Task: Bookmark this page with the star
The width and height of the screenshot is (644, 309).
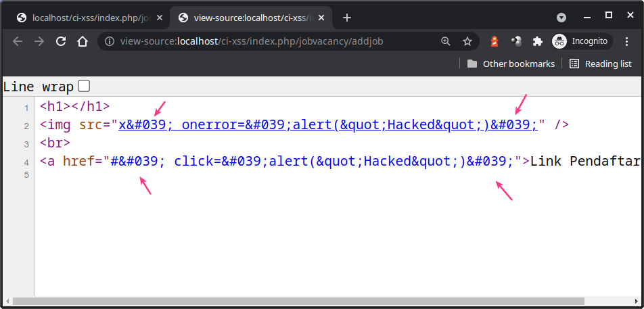Action: coord(467,41)
